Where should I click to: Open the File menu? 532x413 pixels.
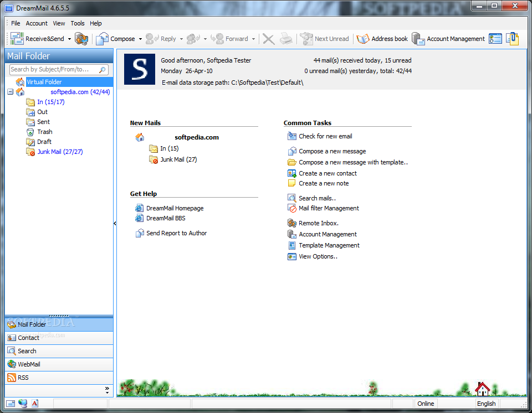point(16,23)
